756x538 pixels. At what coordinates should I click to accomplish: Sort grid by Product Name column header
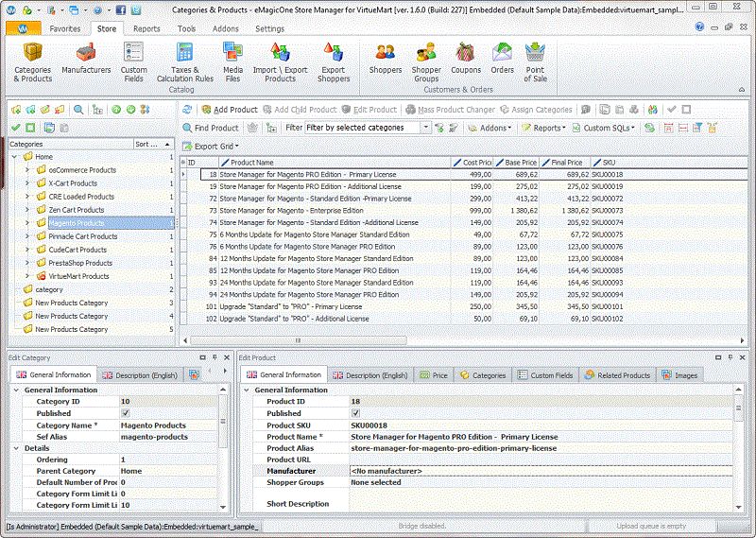(335, 163)
